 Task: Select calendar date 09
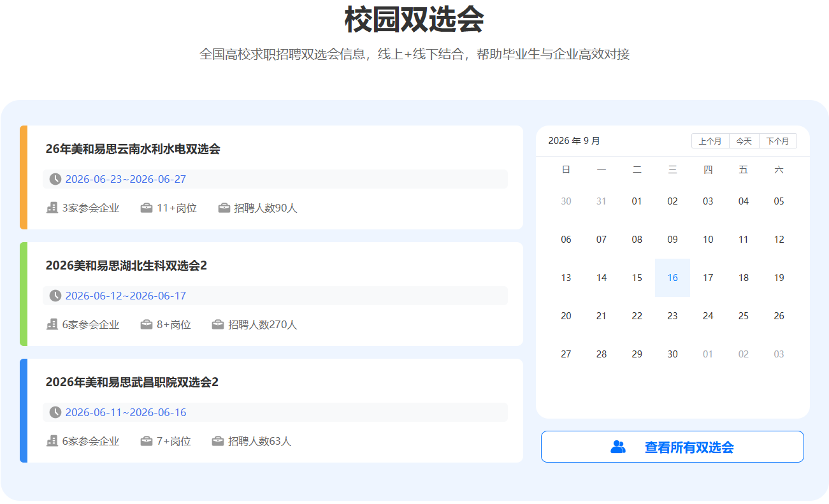[672, 240]
